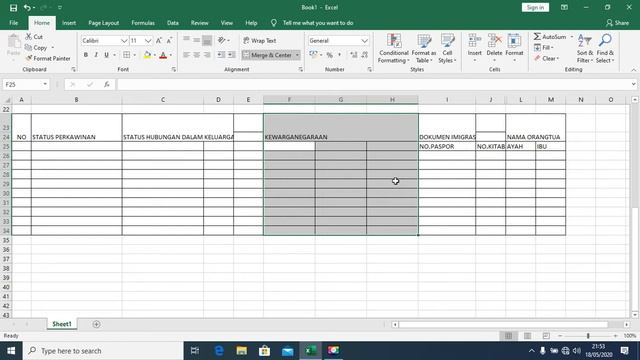
Task: Open Conditional Formatting
Action: coord(393,49)
